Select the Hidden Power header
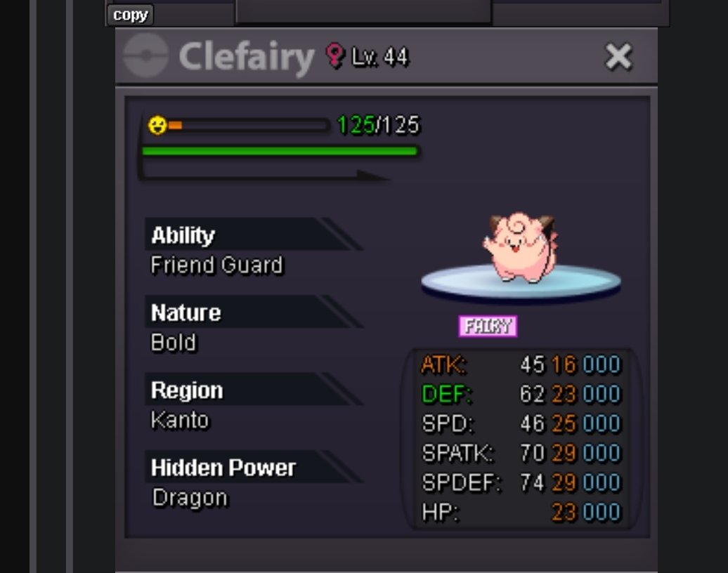The image size is (728, 573). pyautogui.click(x=223, y=468)
